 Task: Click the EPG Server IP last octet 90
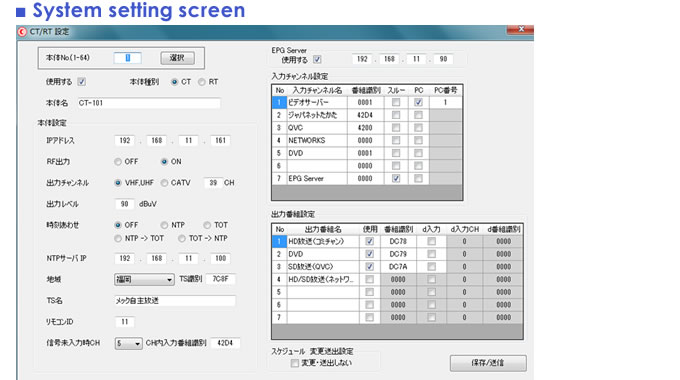443,59
